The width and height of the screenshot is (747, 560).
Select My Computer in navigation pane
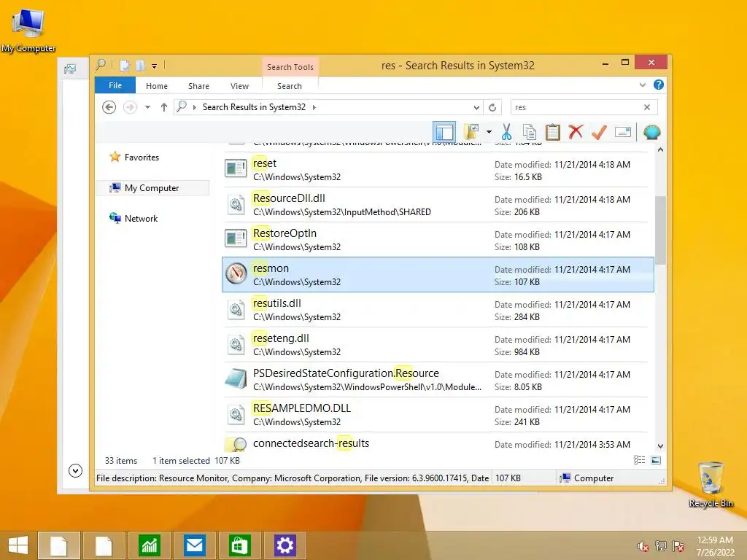click(x=152, y=188)
